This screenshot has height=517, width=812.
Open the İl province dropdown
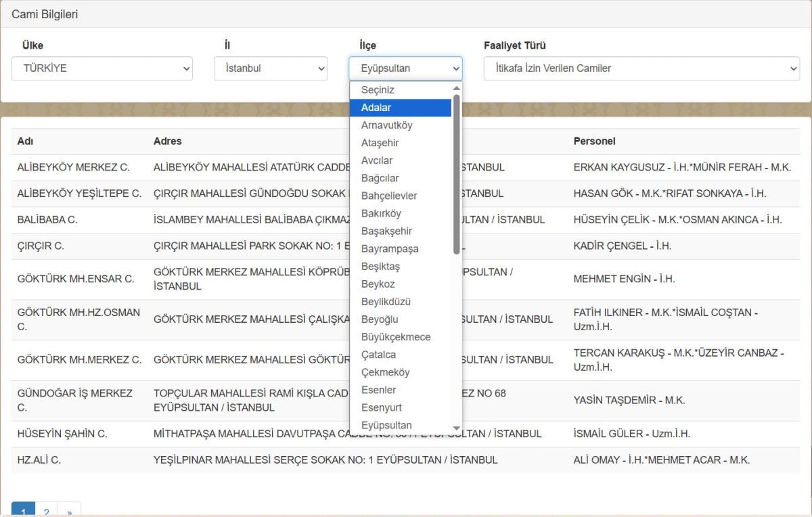point(270,68)
